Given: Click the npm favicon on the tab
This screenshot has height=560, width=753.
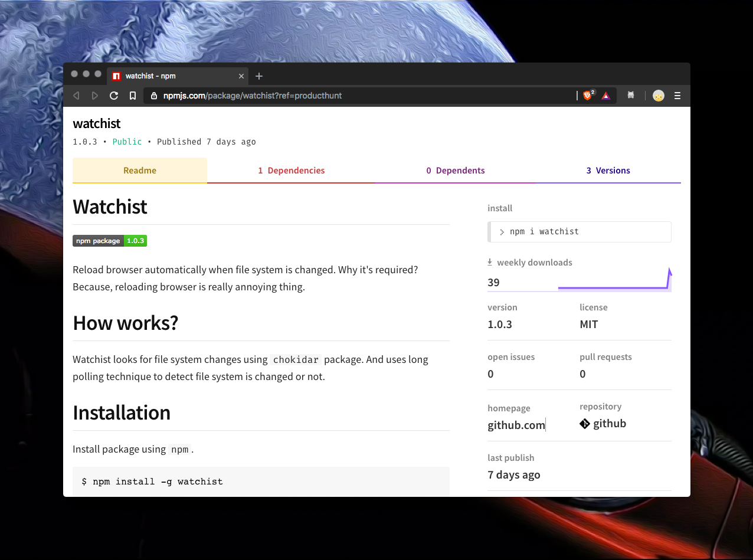Looking at the screenshot, I should pos(116,76).
